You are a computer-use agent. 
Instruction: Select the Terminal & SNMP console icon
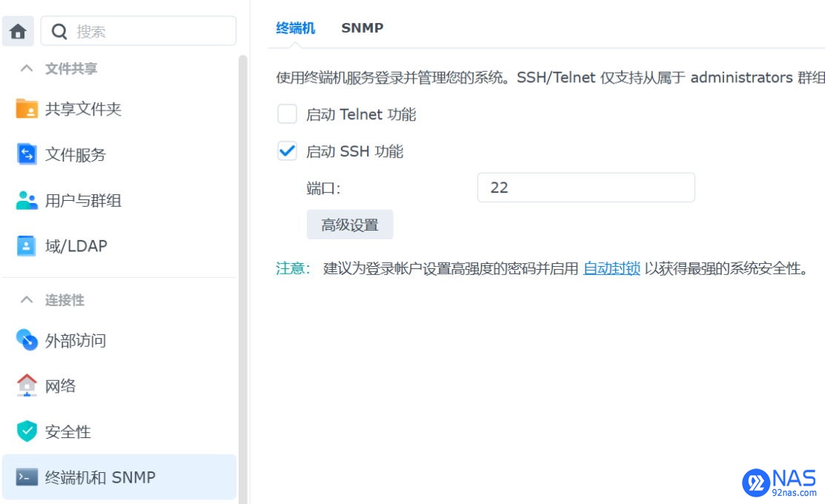[x=26, y=477]
